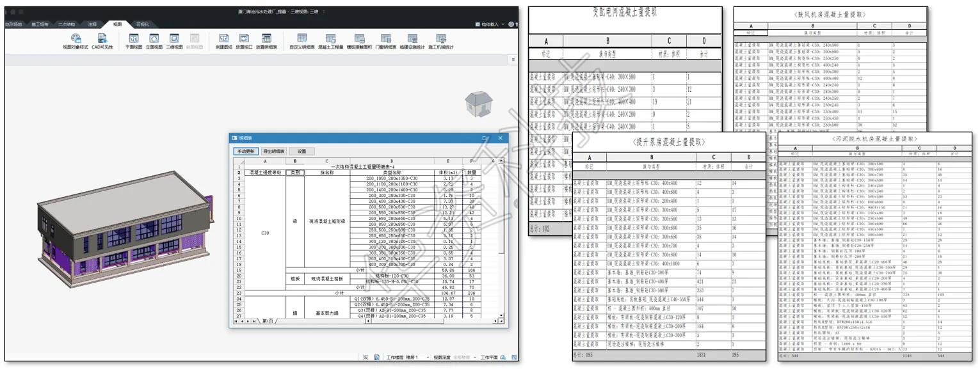Switch to 立面视图 elevation view
Image resolution: width=980 pixels, height=369 pixels.
(154, 42)
